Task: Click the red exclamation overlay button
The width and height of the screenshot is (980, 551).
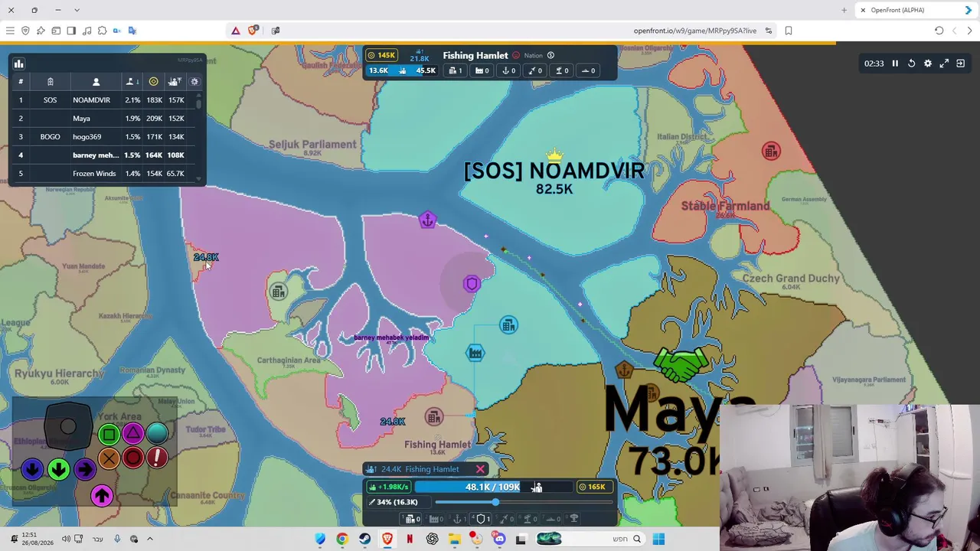Action: 157,458
